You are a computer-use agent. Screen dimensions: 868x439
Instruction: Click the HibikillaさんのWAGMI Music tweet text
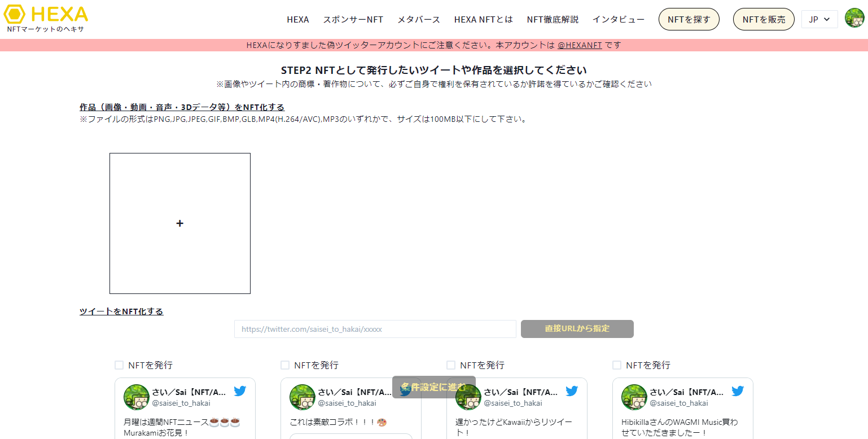(680, 427)
